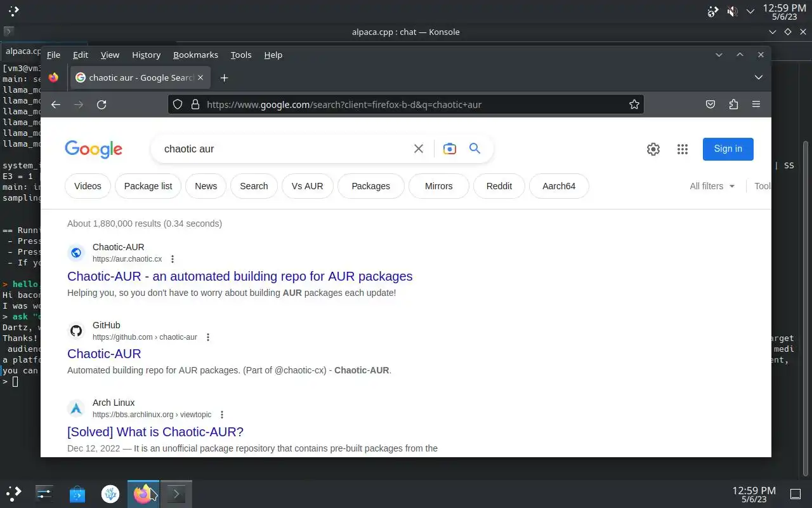Open the Firefox hamburger application menu

[x=756, y=105]
